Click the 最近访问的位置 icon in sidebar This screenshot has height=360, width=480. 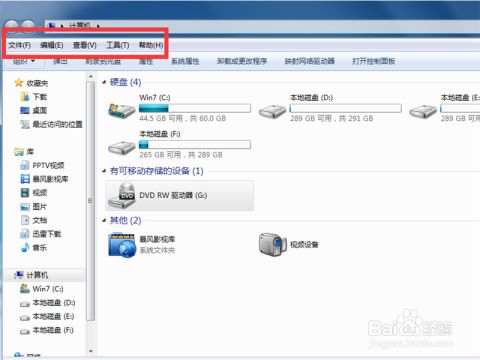click(25, 124)
